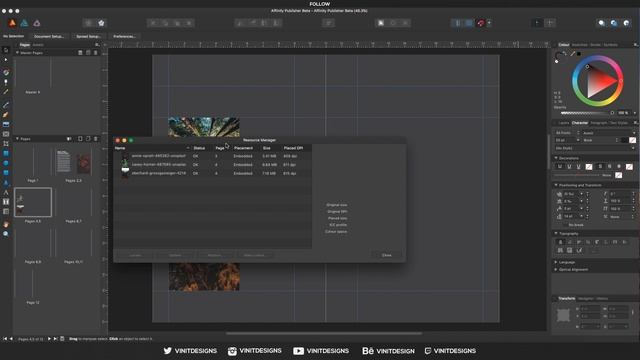This screenshot has width=640, height=360.
Task: Click the Twitter VINITDESIGNS icon
Action: pyautogui.click(x=167, y=351)
